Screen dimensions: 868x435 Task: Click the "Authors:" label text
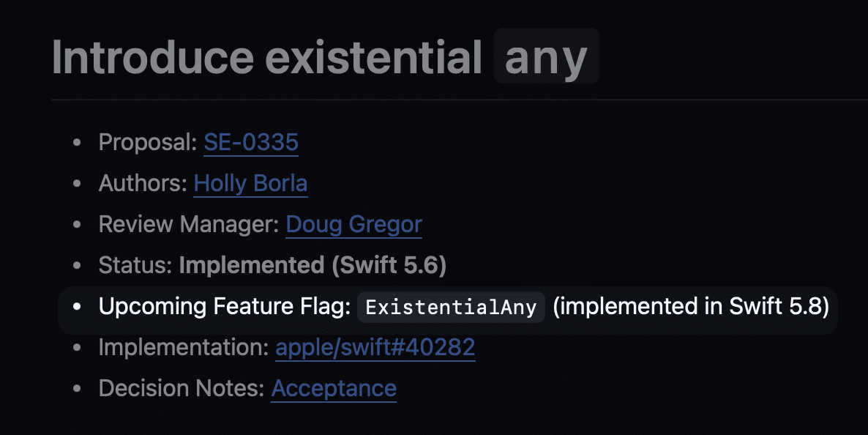pyautogui.click(x=143, y=183)
